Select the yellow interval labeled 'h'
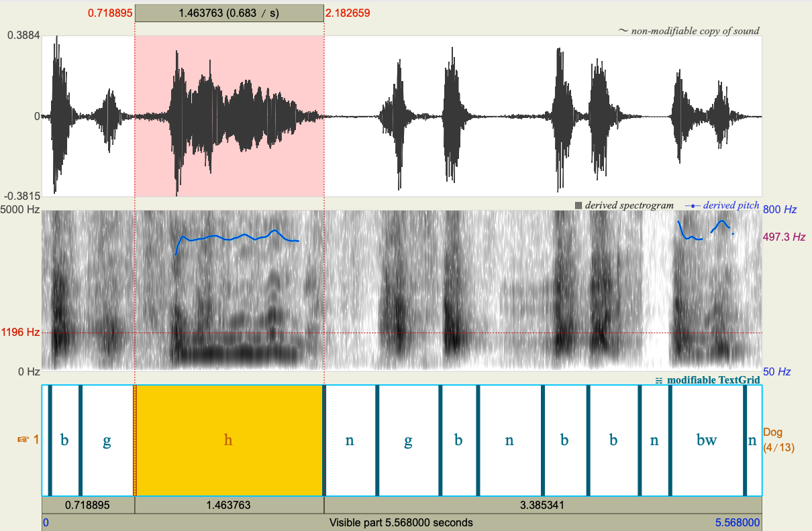This screenshot has width=812, height=531. click(228, 440)
